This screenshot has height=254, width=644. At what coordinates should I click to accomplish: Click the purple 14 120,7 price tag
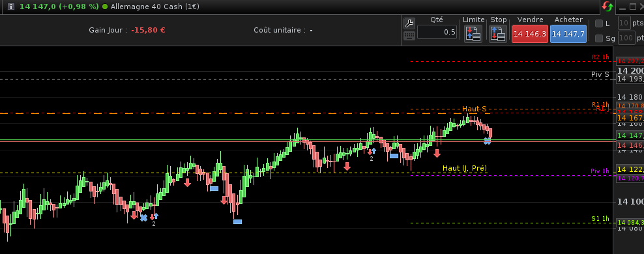click(630, 178)
